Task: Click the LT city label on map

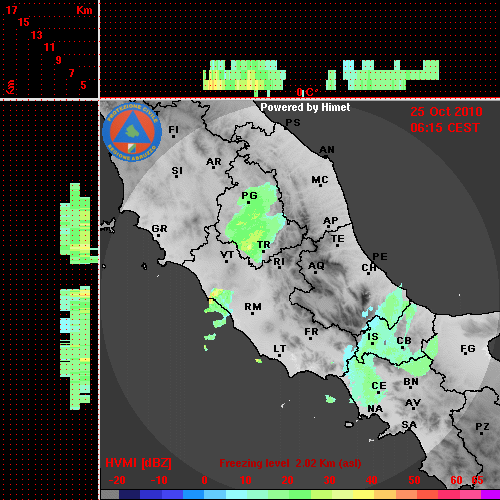Action: click(279, 349)
